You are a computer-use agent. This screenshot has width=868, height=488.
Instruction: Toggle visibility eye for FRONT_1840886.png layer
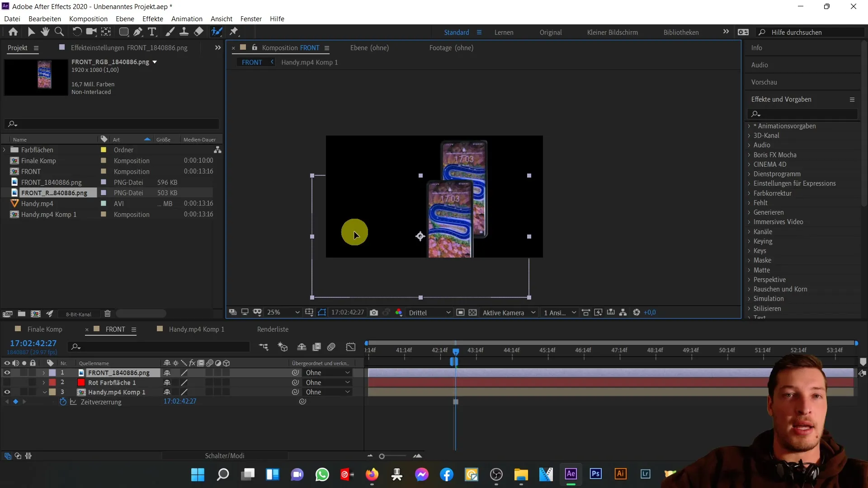tap(7, 372)
